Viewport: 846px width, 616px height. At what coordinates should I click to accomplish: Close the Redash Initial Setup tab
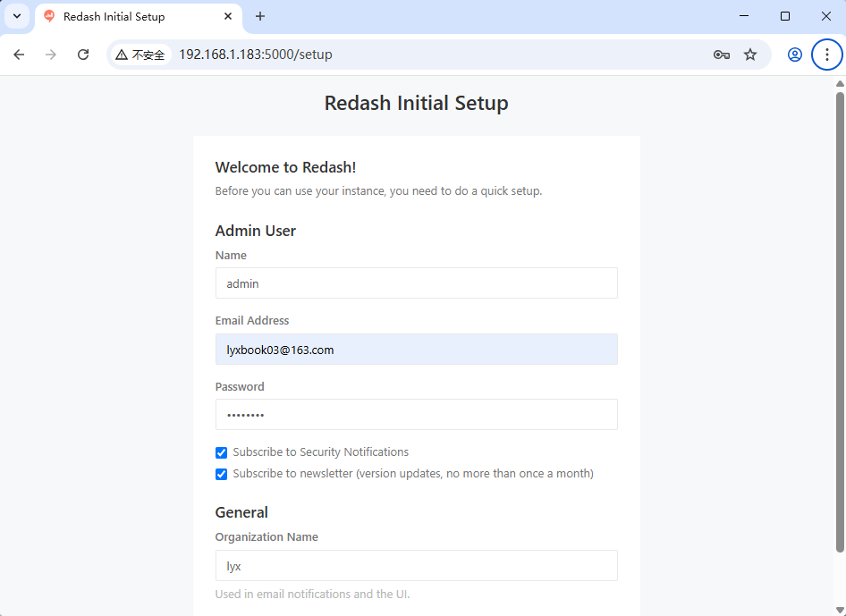click(x=228, y=16)
